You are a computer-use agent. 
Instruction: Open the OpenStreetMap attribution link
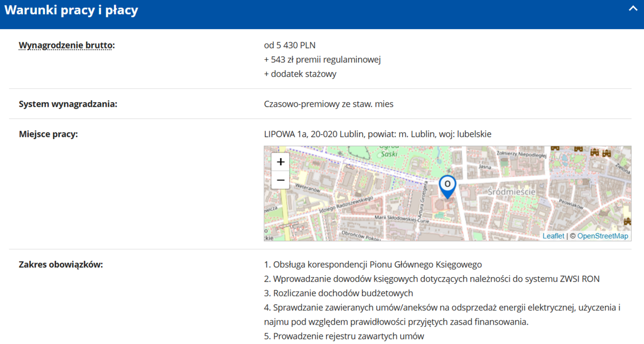click(x=603, y=236)
